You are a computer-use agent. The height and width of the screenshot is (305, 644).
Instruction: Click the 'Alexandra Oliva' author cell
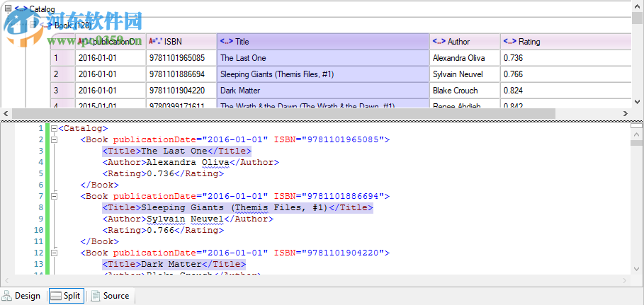(465, 58)
